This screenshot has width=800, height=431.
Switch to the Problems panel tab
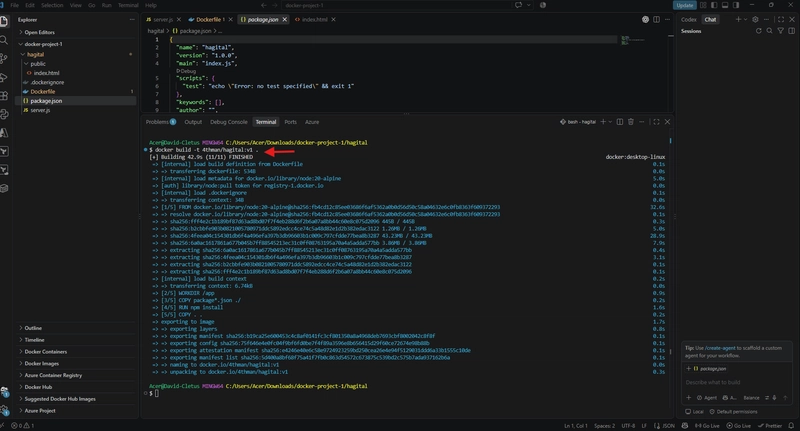(x=161, y=122)
